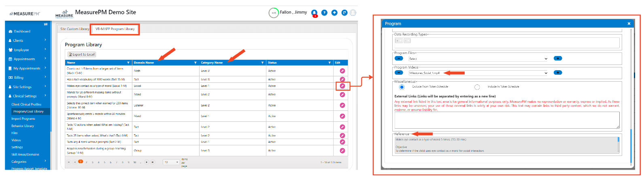644x179 pixels.
Task: Edit the Selects the correct item program
Action: (x=342, y=105)
